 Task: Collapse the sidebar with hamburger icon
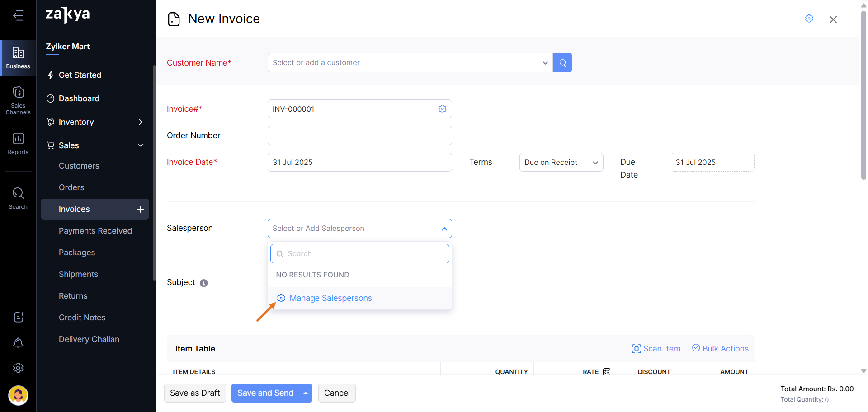pyautogui.click(x=18, y=16)
